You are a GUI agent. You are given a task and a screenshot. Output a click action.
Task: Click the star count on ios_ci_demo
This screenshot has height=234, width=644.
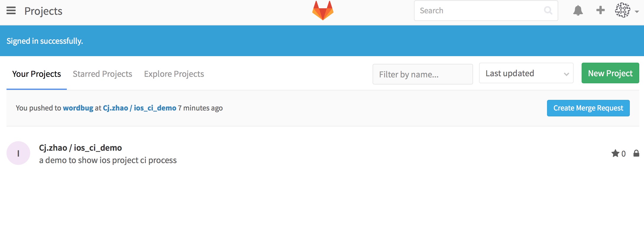point(619,153)
